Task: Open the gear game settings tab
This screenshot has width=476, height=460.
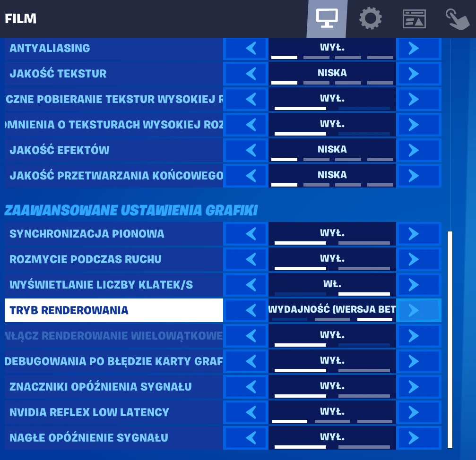Action: tap(371, 19)
